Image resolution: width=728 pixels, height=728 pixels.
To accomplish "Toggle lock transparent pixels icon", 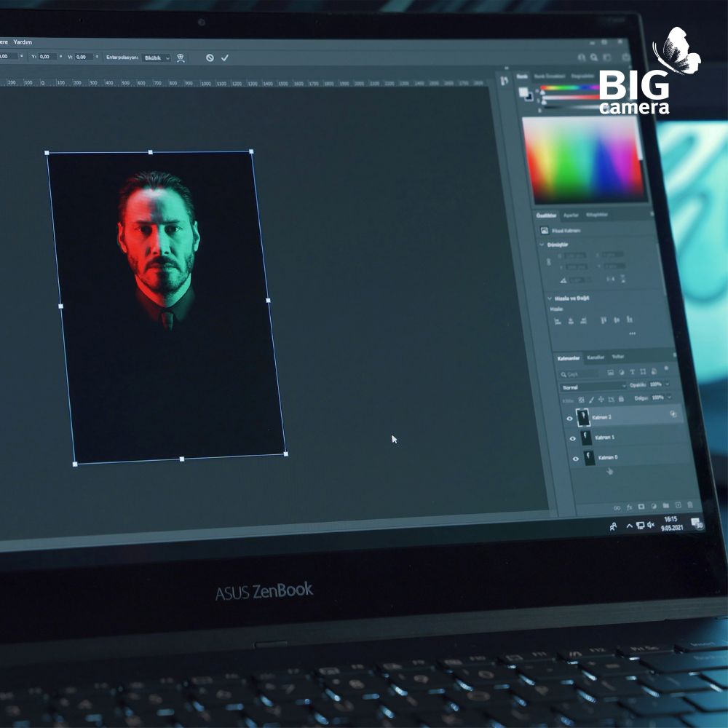I will coord(581,400).
